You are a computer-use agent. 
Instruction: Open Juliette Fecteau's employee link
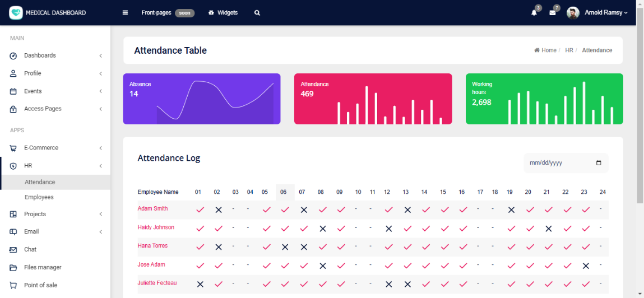[x=157, y=283]
